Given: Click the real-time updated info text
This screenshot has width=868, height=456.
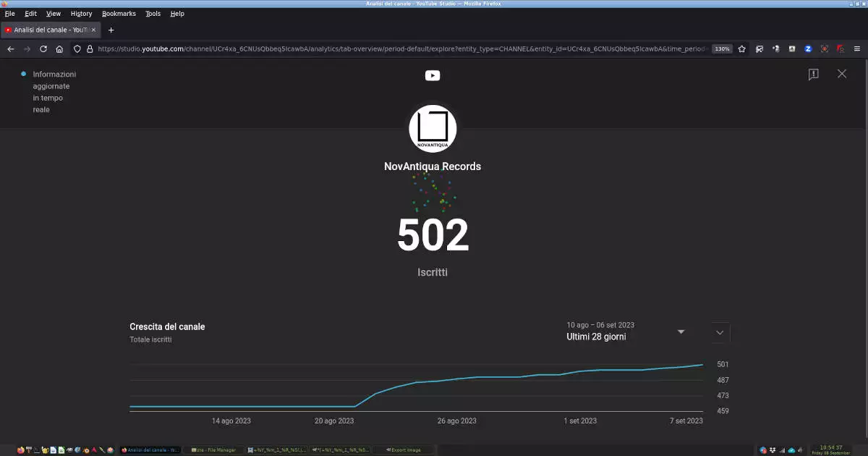Looking at the screenshot, I should click(54, 92).
